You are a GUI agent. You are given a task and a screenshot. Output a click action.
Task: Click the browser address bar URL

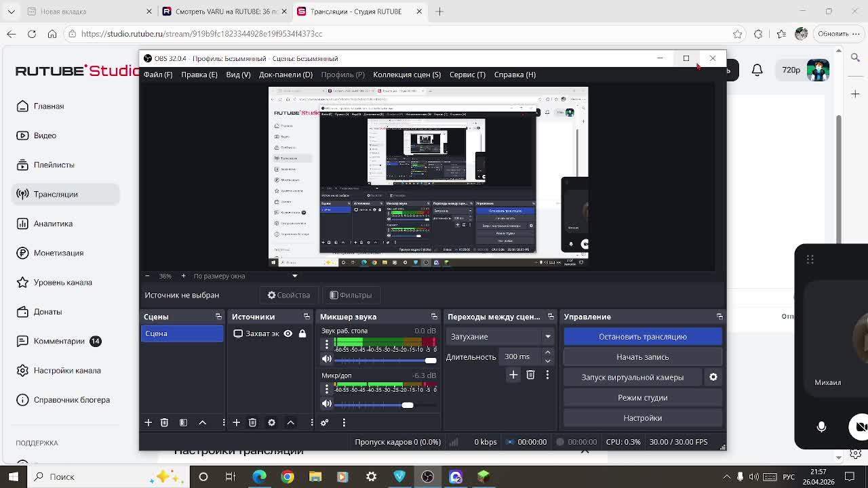click(x=201, y=34)
